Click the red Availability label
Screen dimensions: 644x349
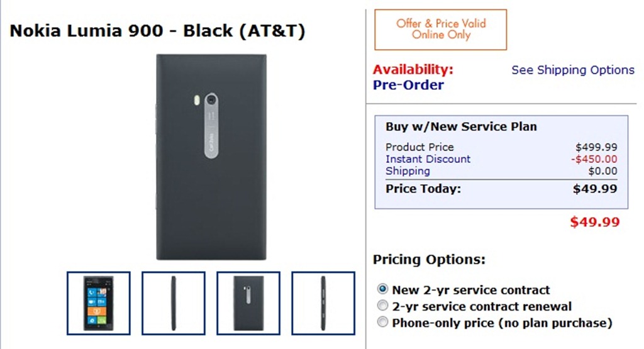413,69
